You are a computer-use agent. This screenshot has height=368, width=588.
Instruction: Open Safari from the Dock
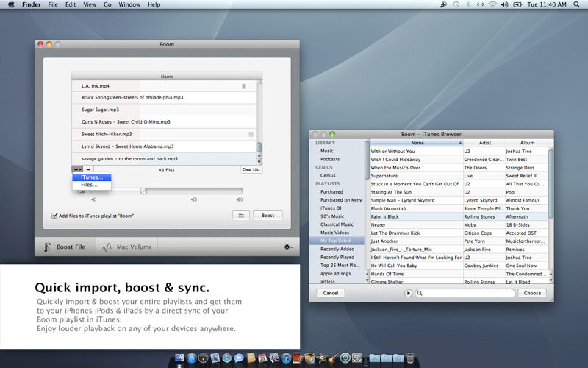pyautogui.click(x=227, y=358)
